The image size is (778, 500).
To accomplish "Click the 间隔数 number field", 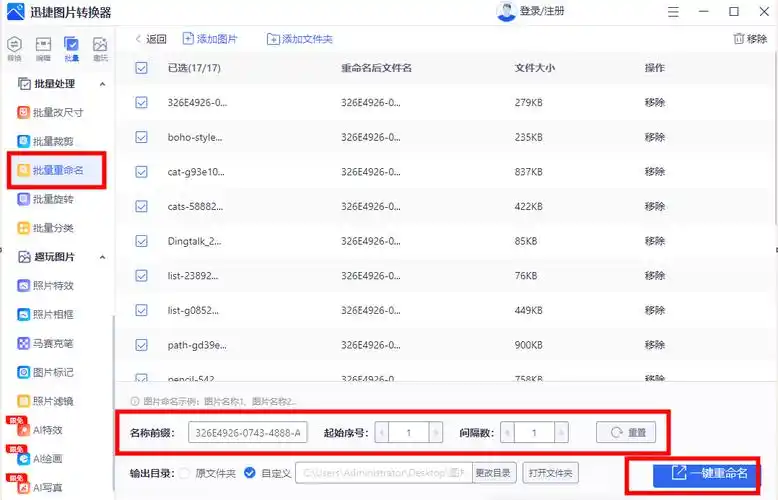I will click(534, 433).
